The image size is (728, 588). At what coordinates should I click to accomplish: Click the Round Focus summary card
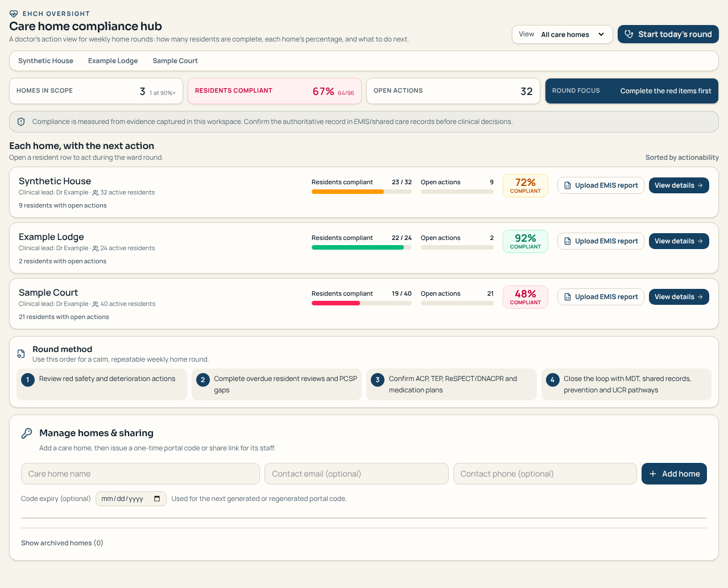pos(632,91)
